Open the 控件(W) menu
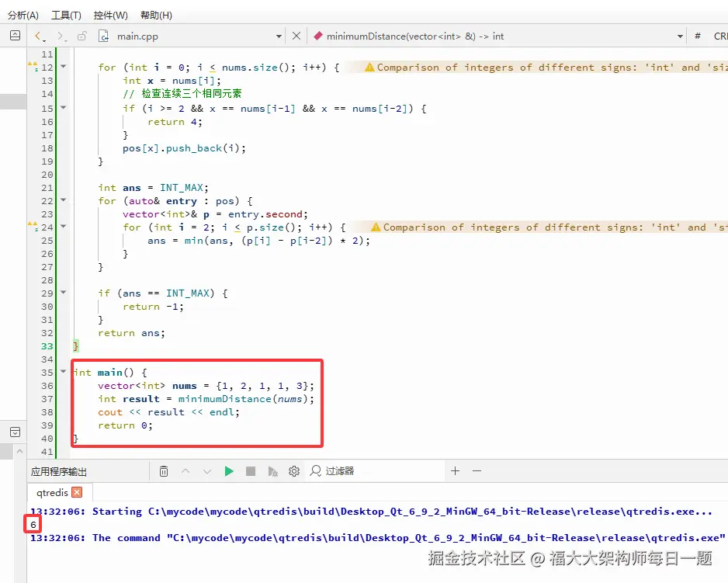 tap(110, 16)
